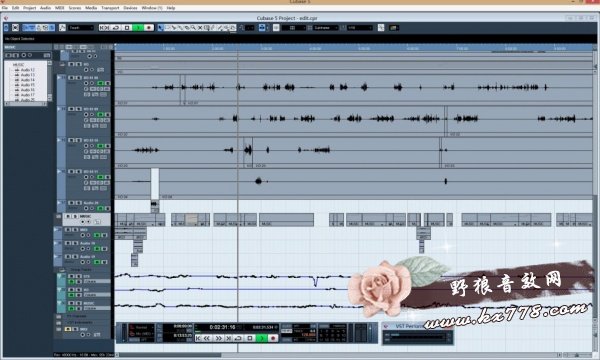Open the Transport menu
Screen dimensions: 600x360
[110, 8]
